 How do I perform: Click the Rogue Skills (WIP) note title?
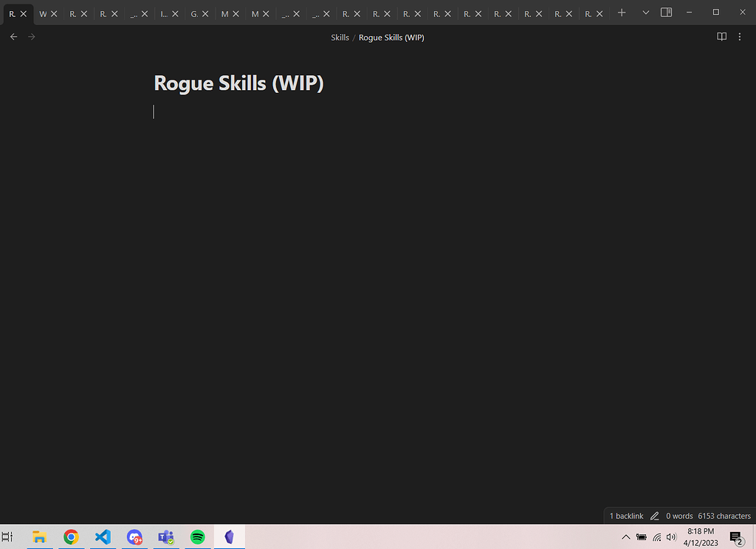coord(238,83)
